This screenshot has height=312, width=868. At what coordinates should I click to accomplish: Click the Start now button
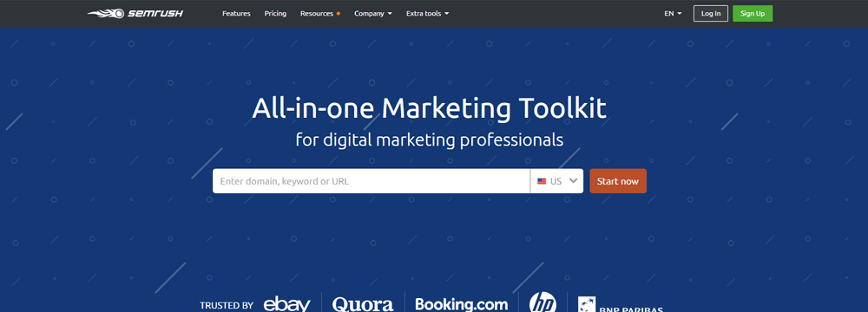tap(618, 181)
